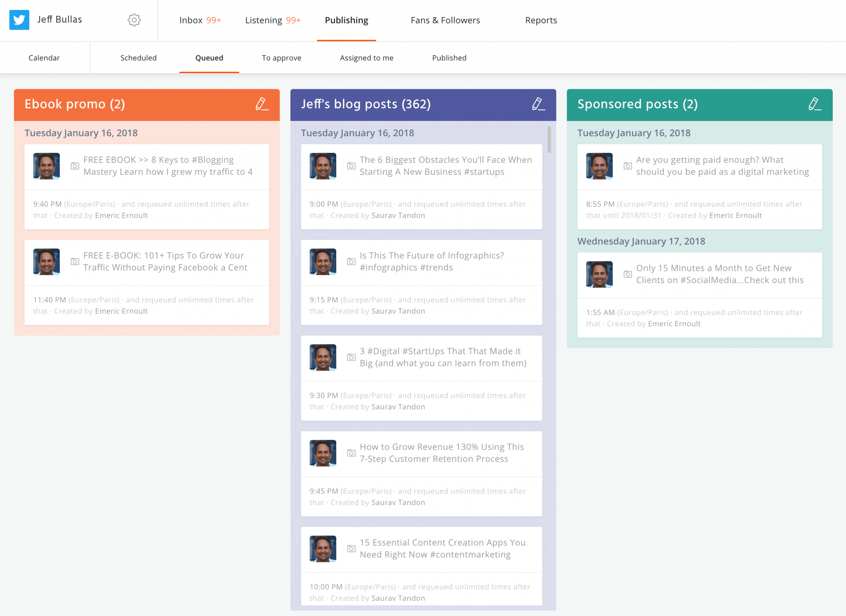Open avatar on FREE EBOOK 8 Keys post

click(x=46, y=166)
